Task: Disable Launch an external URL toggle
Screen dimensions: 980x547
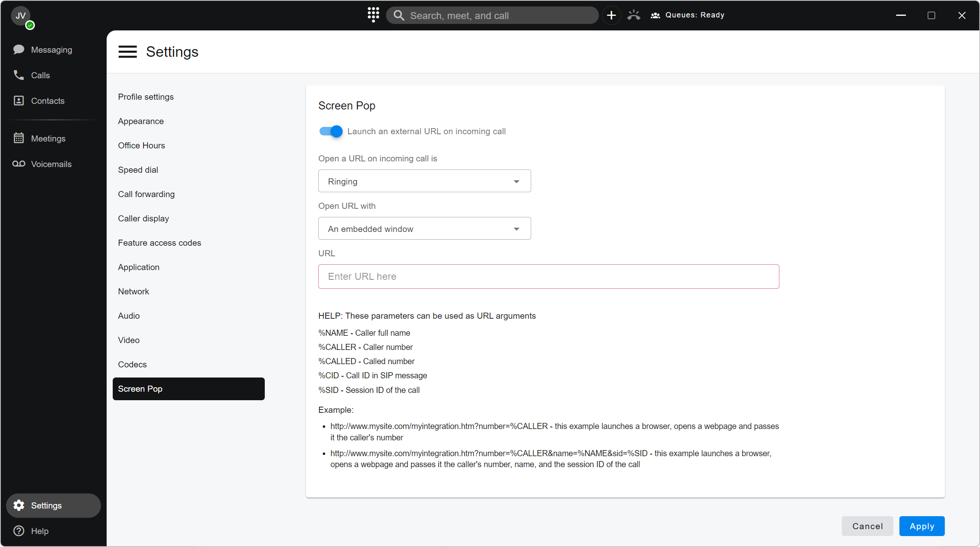Action: (331, 131)
